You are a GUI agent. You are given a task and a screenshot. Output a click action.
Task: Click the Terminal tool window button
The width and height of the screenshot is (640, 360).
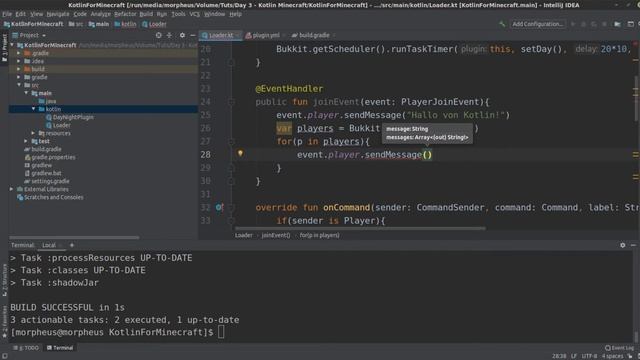(60, 348)
